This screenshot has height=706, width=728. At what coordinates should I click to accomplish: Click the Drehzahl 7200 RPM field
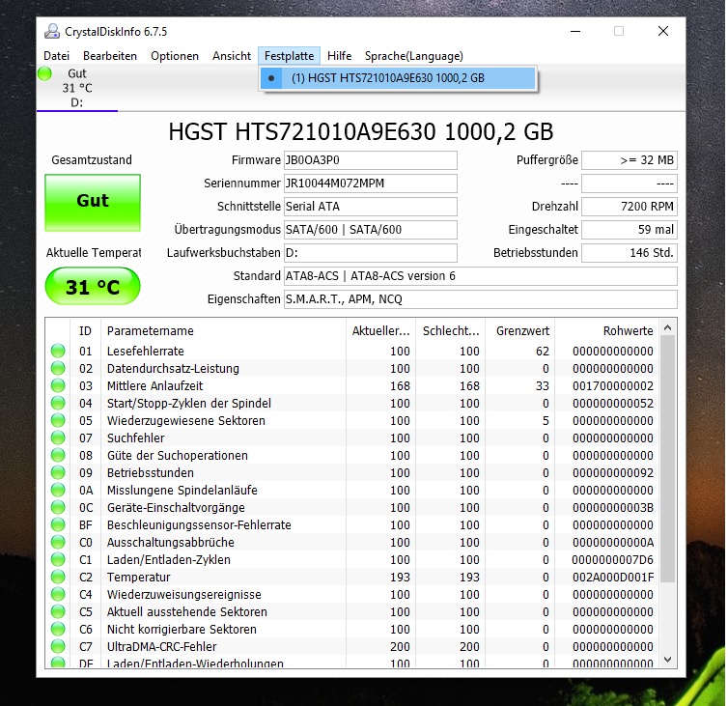click(x=630, y=207)
